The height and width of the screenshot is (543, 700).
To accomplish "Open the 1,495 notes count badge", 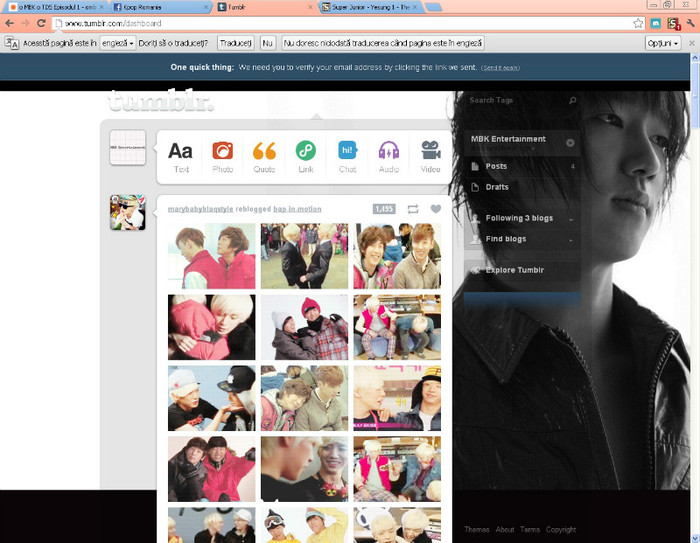I will (384, 209).
